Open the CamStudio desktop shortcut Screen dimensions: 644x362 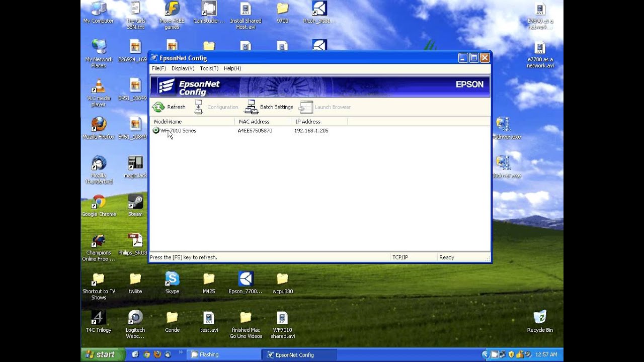point(209,13)
